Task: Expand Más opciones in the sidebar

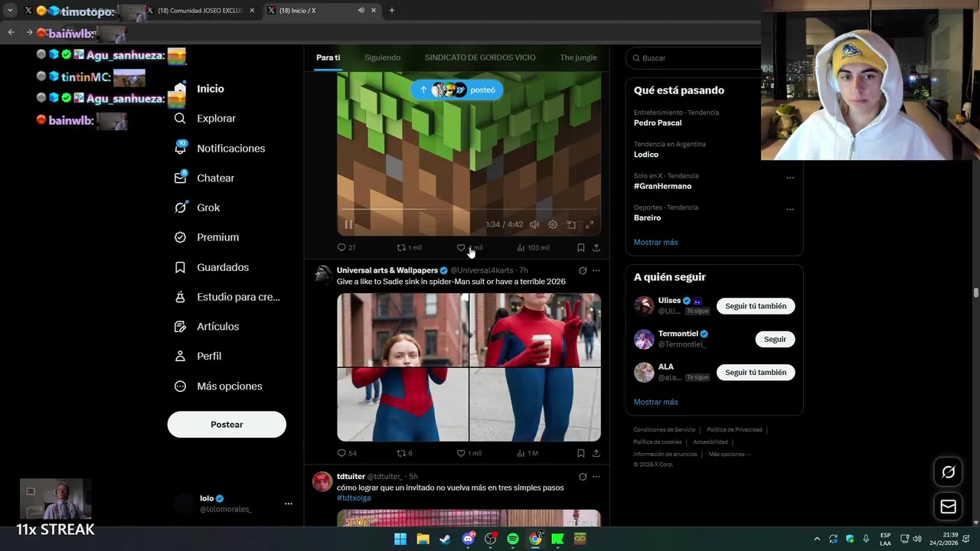Action: 218,386
